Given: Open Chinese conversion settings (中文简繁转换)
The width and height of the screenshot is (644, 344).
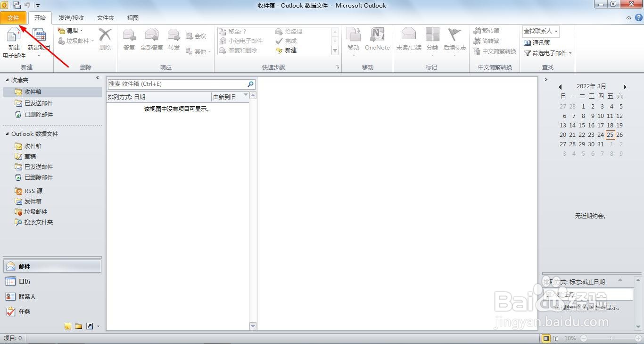Looking at the screenshot, I should [495, 51].
